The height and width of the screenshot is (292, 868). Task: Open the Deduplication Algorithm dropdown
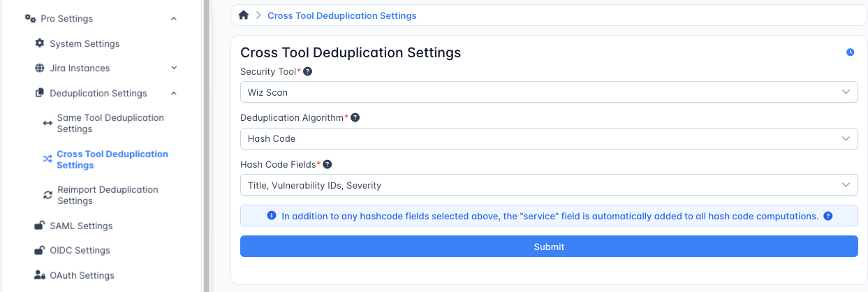click(x=548, y=138)
